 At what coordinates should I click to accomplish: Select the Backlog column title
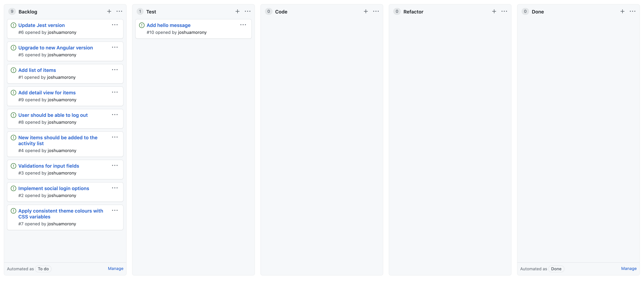tap(28, 12)
